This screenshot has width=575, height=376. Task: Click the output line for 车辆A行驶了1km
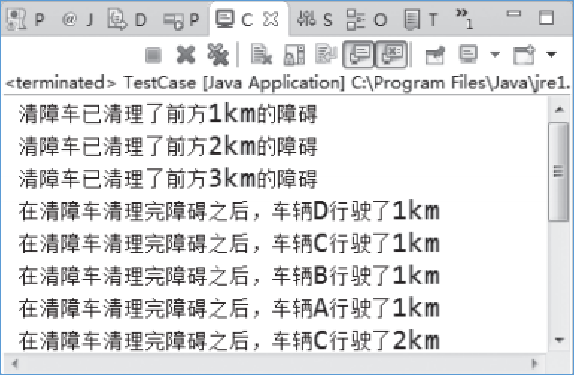229,308
